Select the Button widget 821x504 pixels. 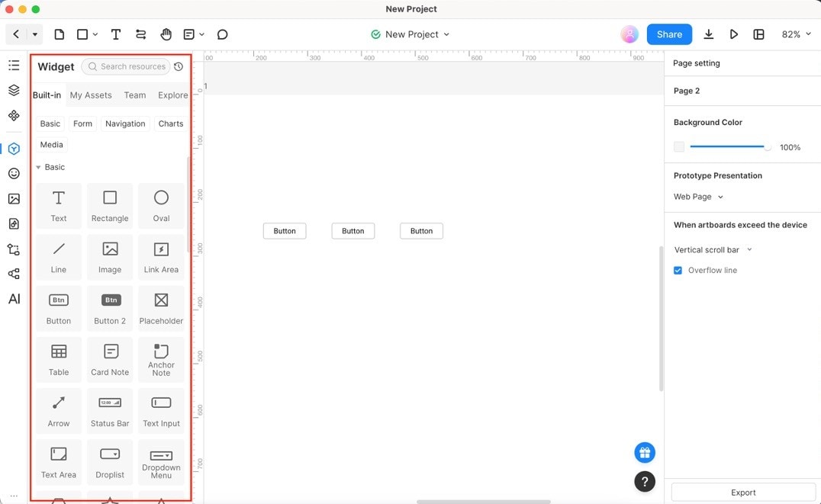59,308
